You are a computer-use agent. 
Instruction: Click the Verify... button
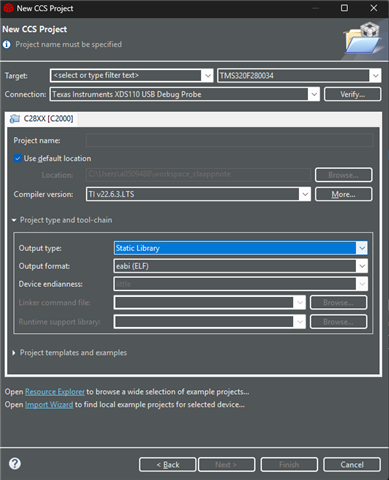tap(352, 94)
